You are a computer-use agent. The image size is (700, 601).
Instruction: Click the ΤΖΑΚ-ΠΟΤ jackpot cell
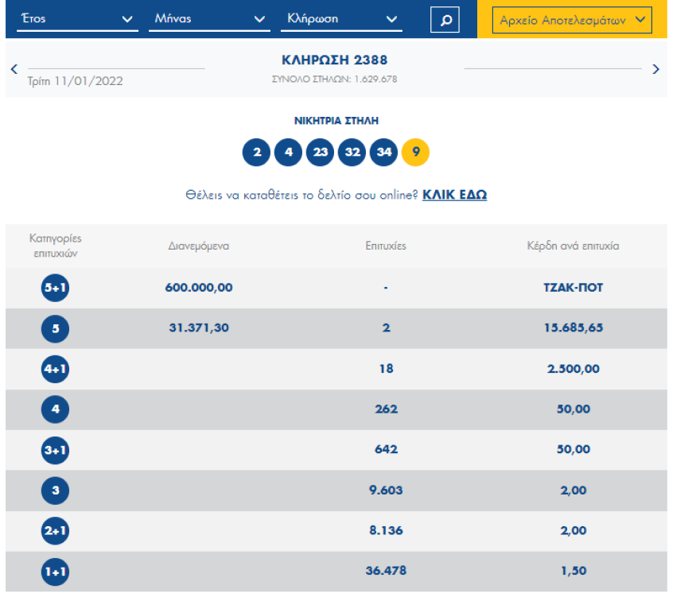[567, 288]
